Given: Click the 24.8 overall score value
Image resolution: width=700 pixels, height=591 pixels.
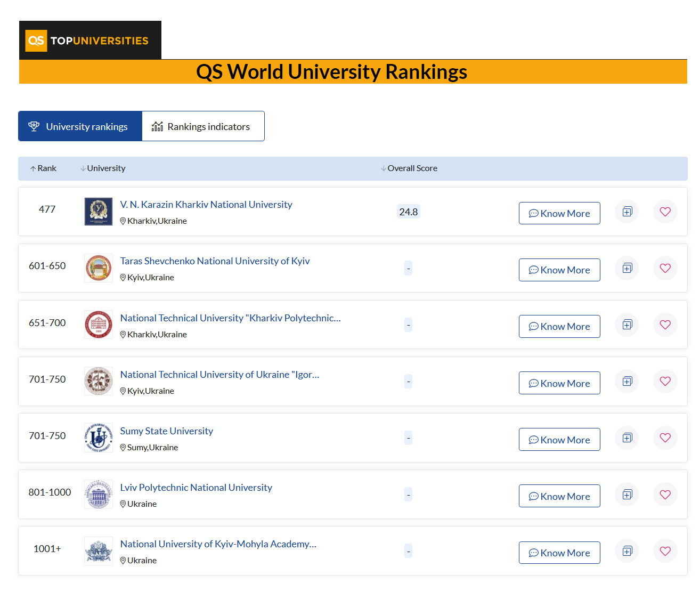Looking at the screenshot, I should [409, 212].
